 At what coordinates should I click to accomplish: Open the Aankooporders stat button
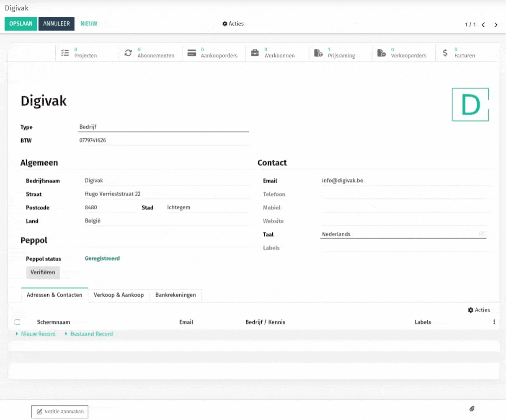click(214, 53)
